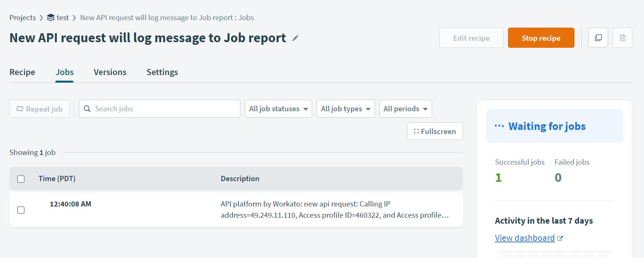Image resolution: width=644 pixels, height=258 pixels.
Task: Click the external link icon beside View dashboard
Action: 560,238
